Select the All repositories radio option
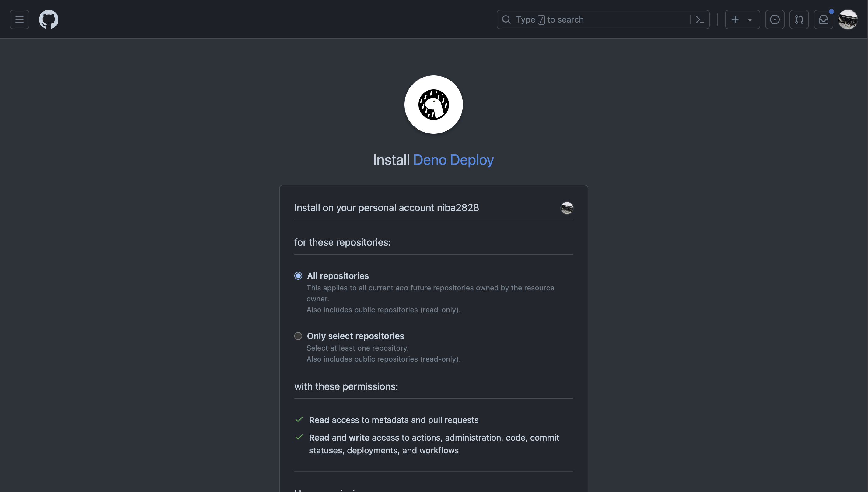 [298, 276]
